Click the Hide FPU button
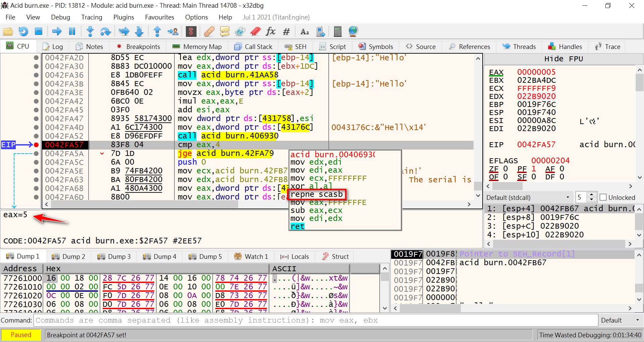644x342 pixels. (x=563, y=59)
